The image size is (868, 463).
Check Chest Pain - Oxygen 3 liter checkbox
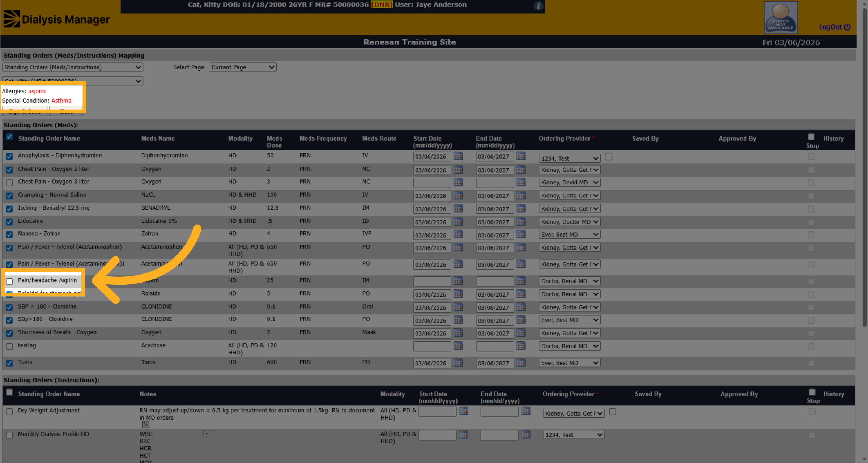pos(9,183)
